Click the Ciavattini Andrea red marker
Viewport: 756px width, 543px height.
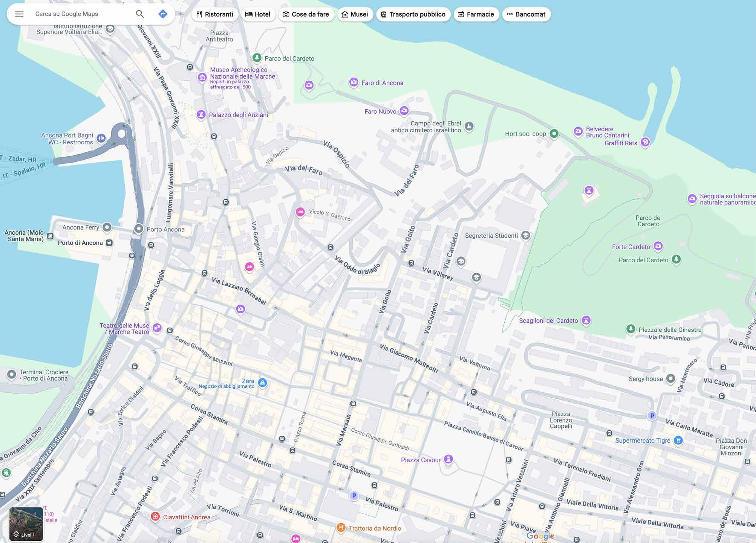[155, 516]
